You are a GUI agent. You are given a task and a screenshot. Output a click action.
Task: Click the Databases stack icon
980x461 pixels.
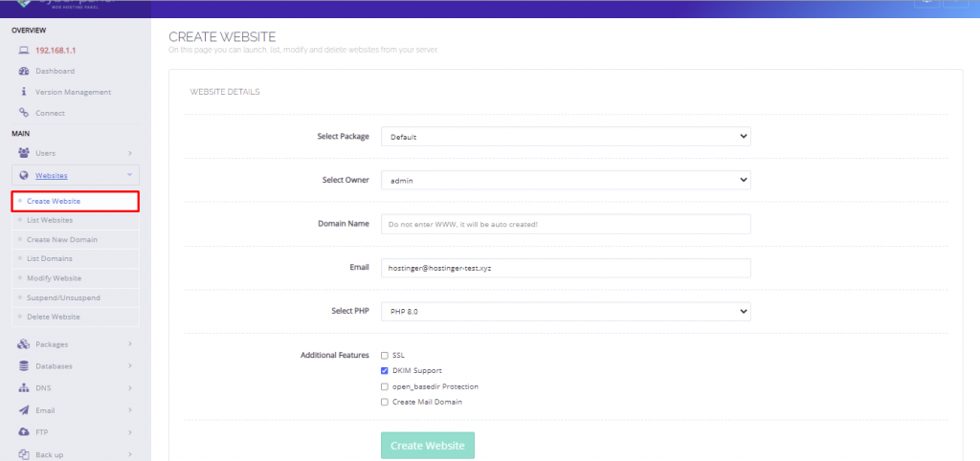(x=24, y=366)
